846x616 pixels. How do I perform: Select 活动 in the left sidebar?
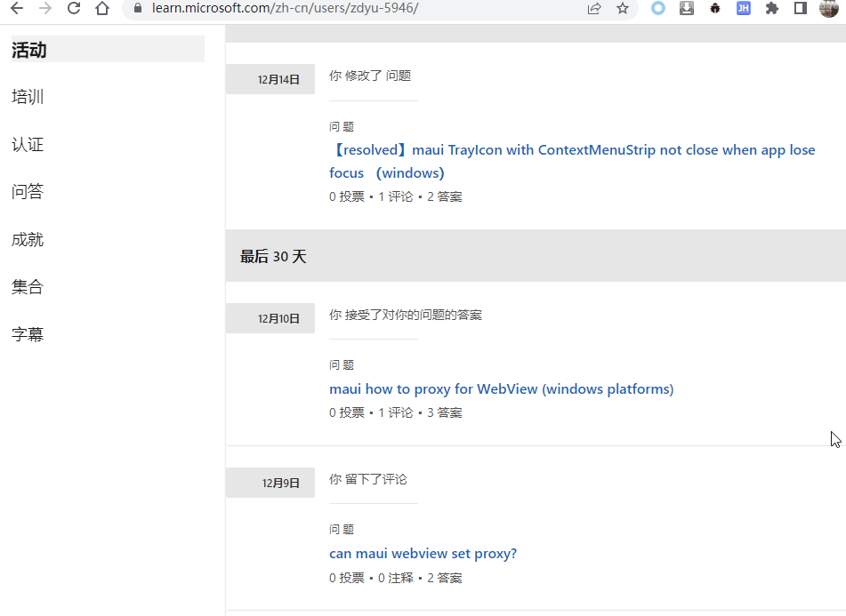(108, 49)
